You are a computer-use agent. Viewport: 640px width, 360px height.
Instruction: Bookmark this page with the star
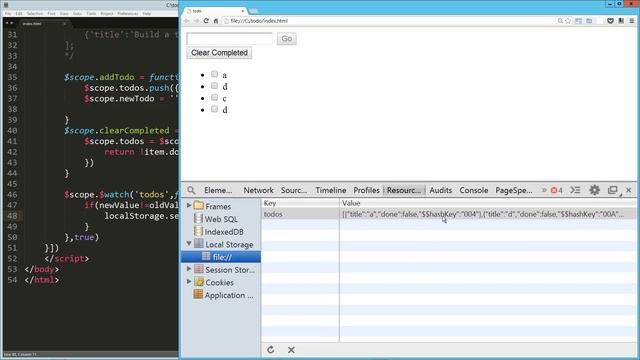568,21
